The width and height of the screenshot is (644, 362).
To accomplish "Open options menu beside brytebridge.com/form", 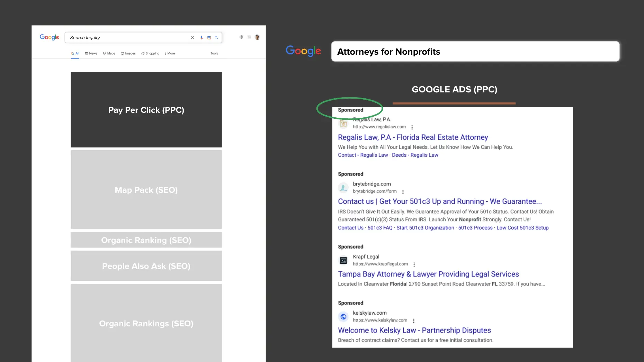I will pyautogui.click(x=403, y=192).
